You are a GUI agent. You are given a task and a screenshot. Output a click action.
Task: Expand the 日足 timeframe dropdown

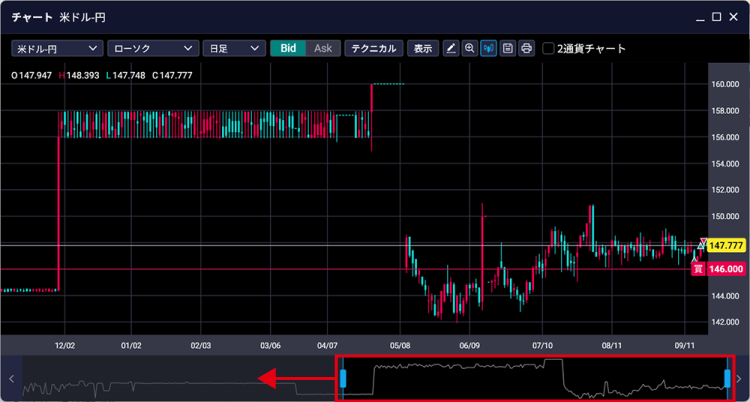pos(233,48)
